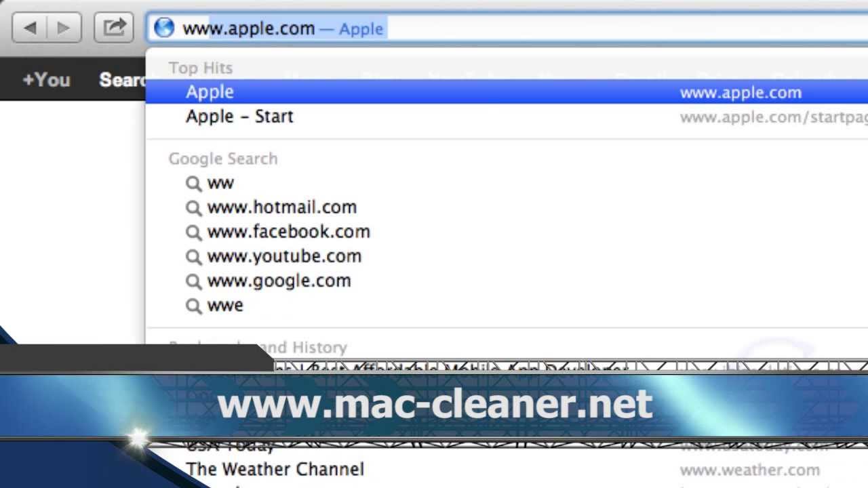
Task: Click the www.apple.com/startpage URL text
Action: point(774,117)
